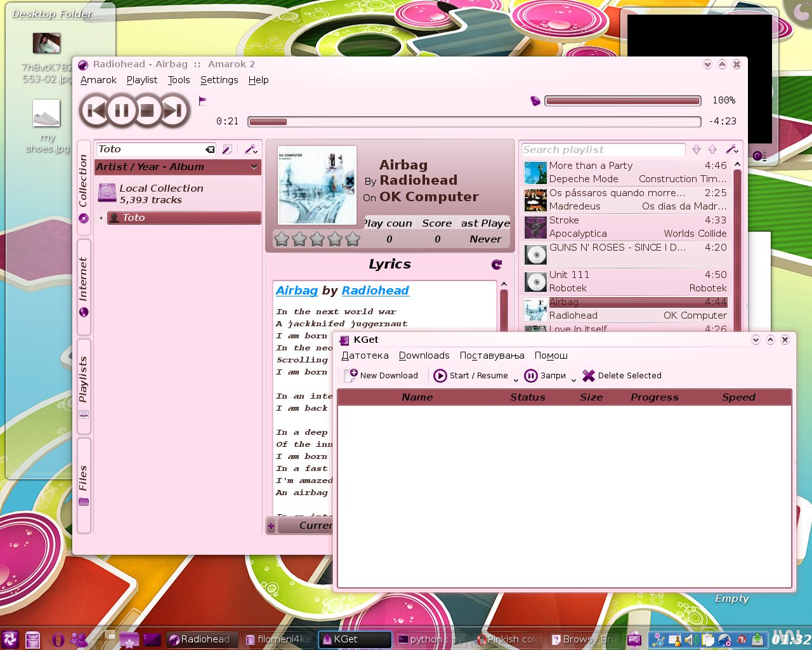This screenshot has height=650, width=812.
Task: Open the collection filter editor icon
Action: (x=227, y=149)
